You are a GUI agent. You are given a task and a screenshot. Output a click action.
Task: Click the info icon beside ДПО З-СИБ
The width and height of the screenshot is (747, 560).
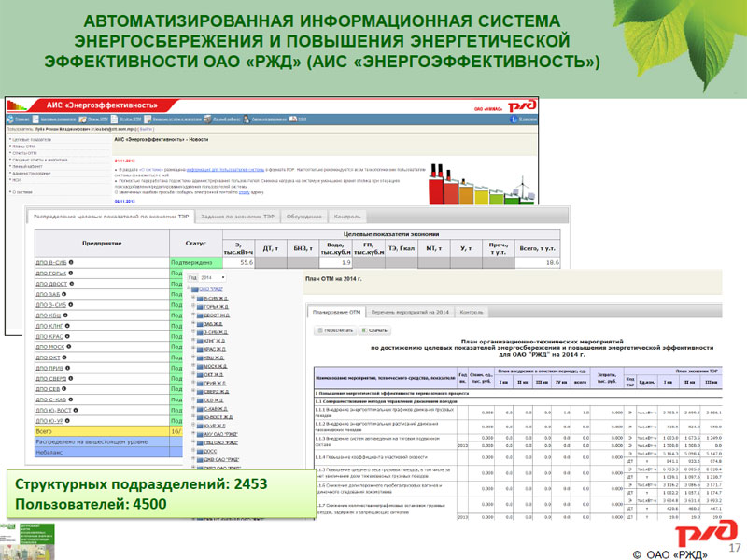tap(71, 305)
